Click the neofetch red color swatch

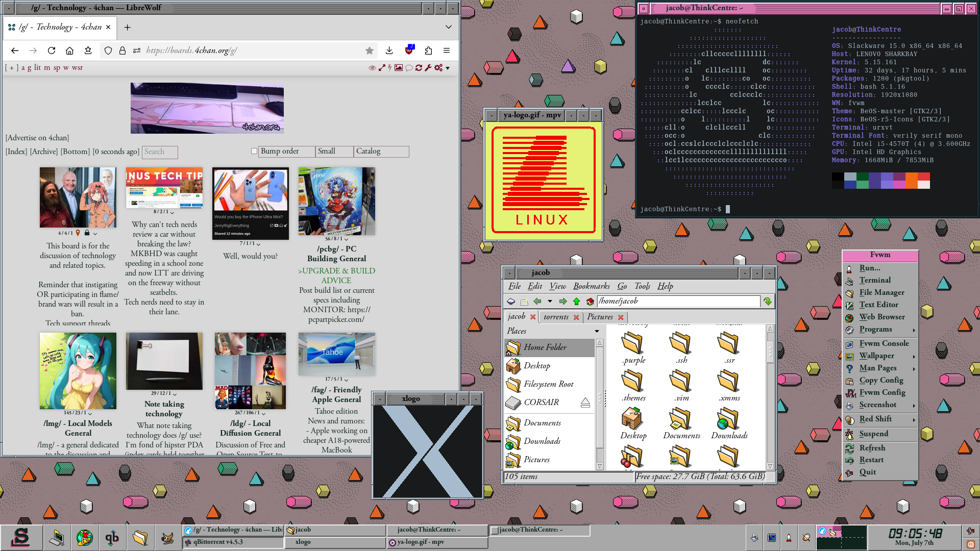click(x=924, y=177)
